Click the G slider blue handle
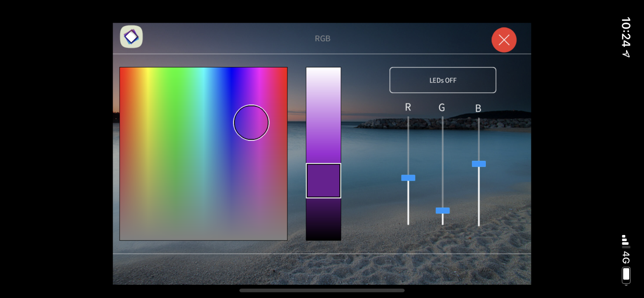The image size is (644, 298). point(443,211)
